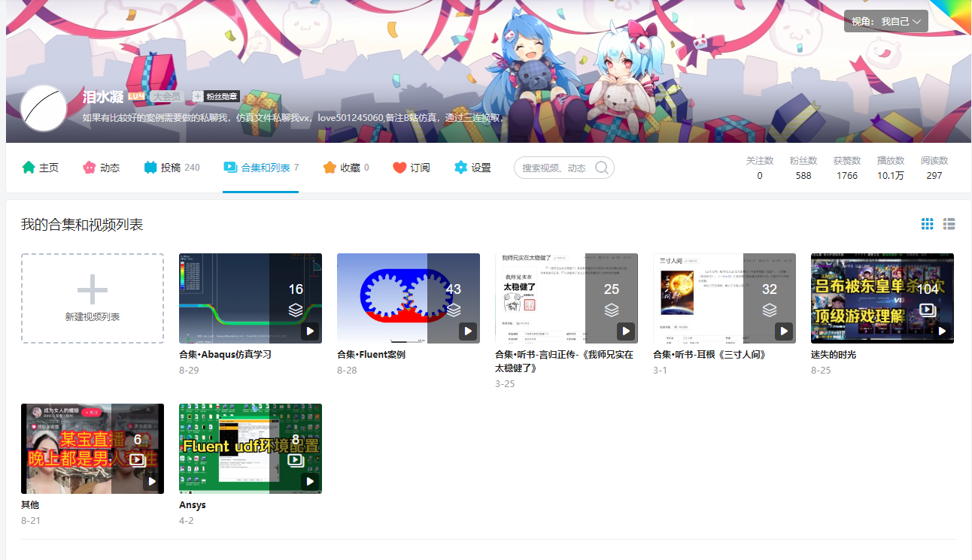Image resolution: width=972 pixels, height=560 pixels.
Task: Open the 我师兄实在太稳健了 audiobook thumbnail
Action: (x=566, y=298)
